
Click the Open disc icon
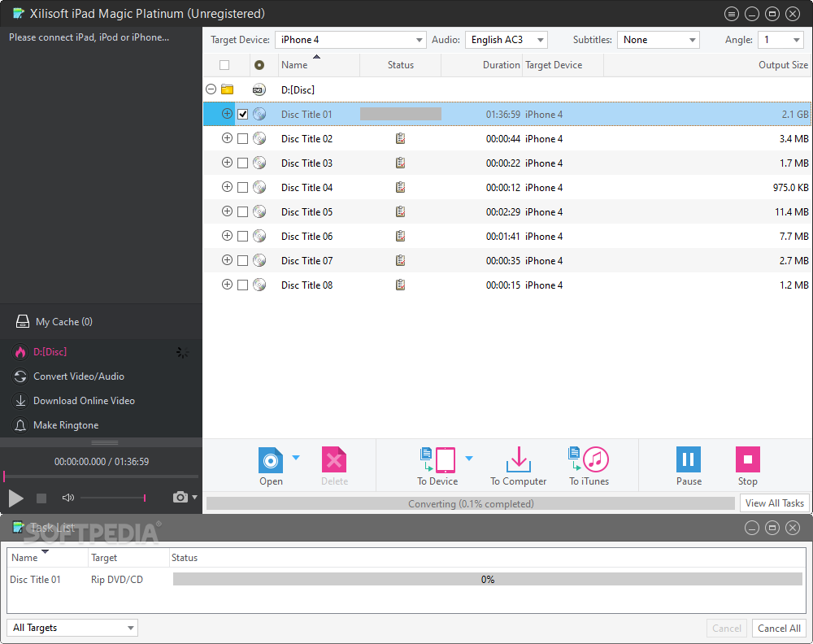(271, 460)
